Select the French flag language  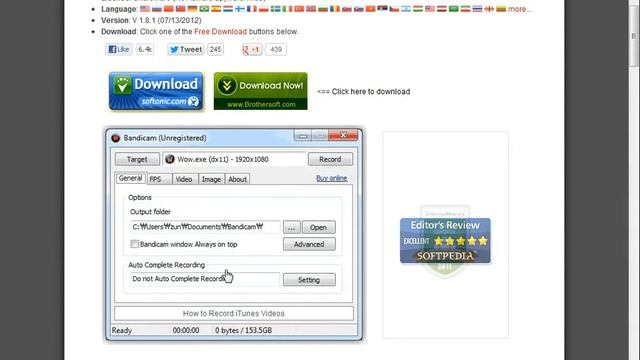point(252,9)
